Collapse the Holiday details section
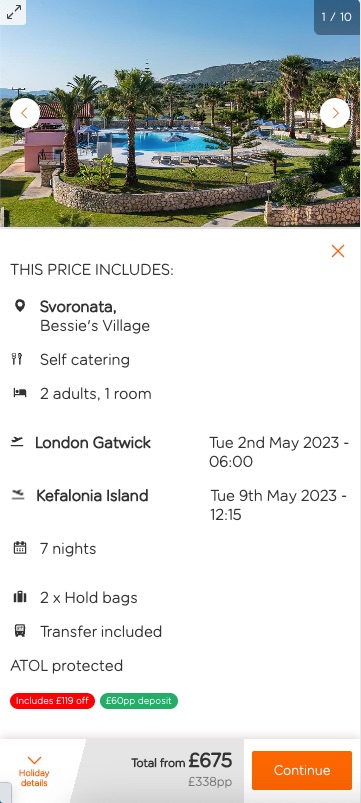361x803 pixels. pos(34,771)
